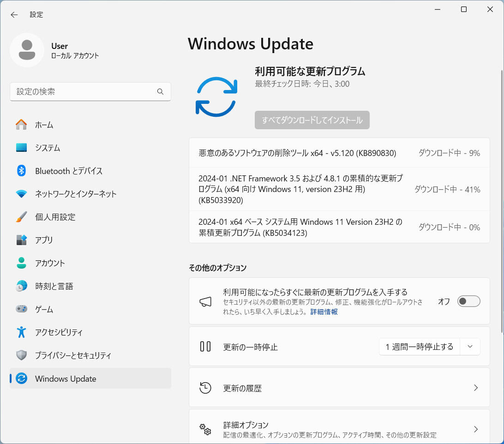The image size is (504, 444).
Task: Click the right-side vertical scrollbar
Action: (x=502, y=202)
